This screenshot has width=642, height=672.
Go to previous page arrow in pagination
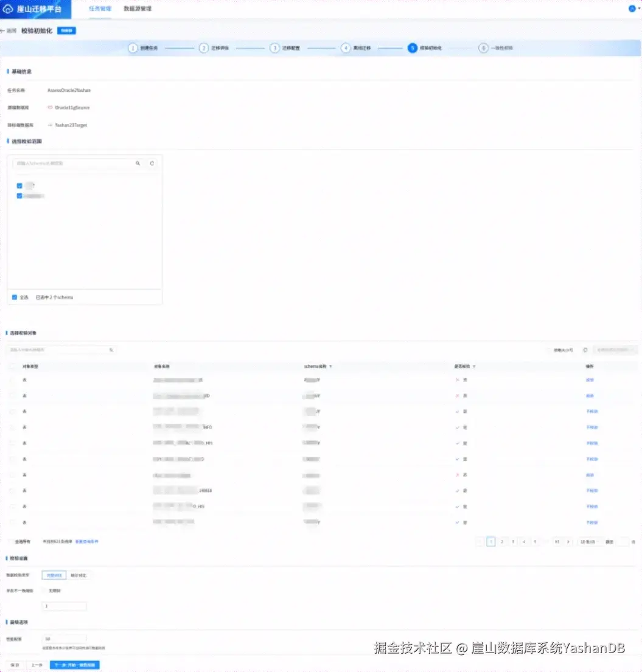480,542
